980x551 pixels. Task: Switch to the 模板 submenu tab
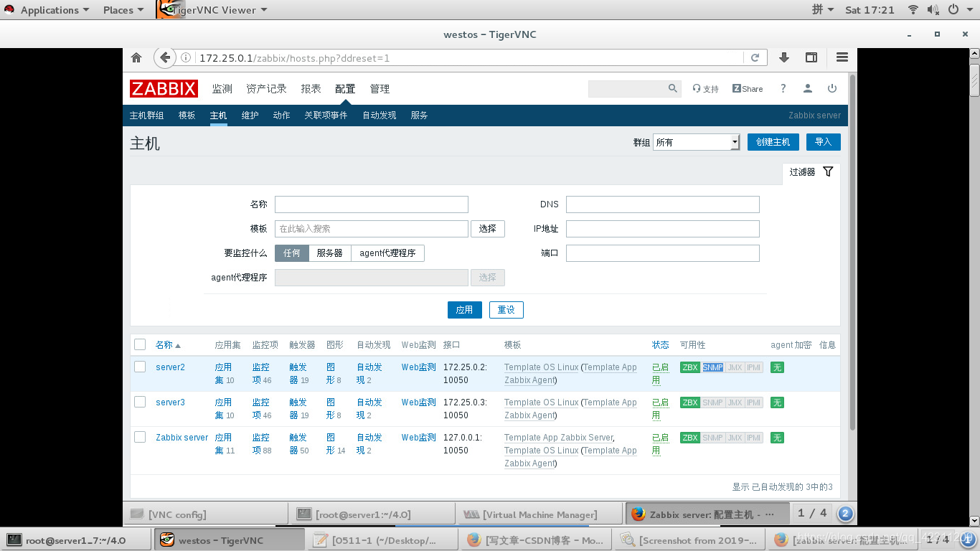coord(187,116)
